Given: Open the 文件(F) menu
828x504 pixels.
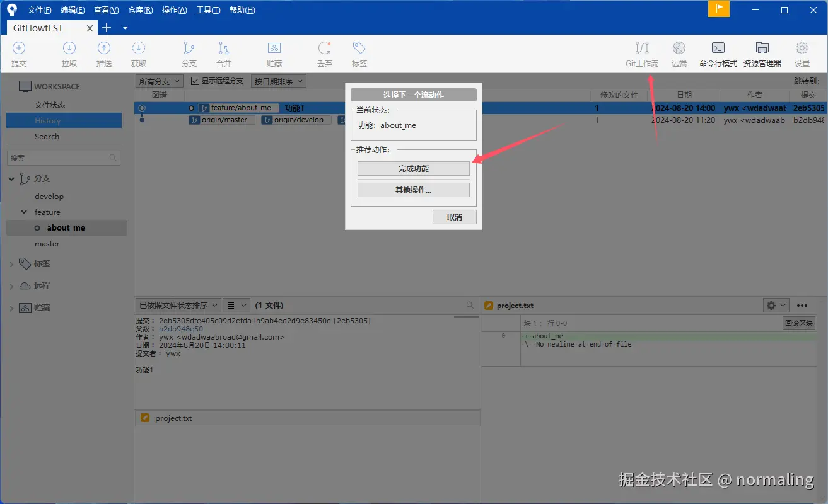Looking at the screenshot, I should coord(40,10).
